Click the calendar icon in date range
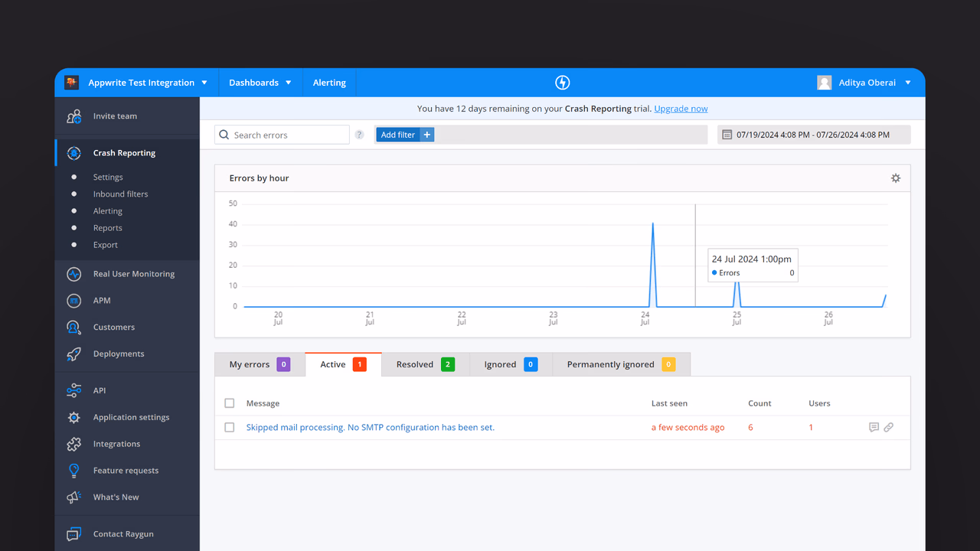 pos(727,135)
